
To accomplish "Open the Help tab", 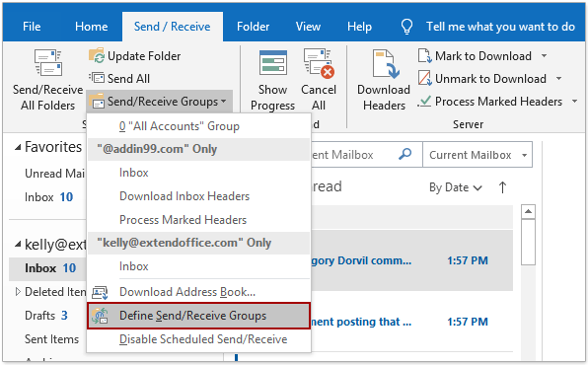I will [359, 27].
